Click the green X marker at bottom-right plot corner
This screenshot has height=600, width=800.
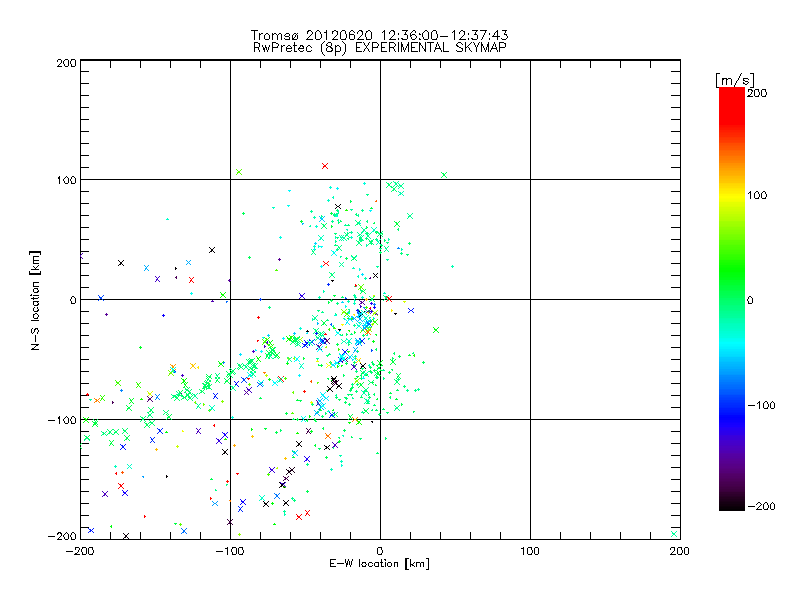(x=674, y=534)
